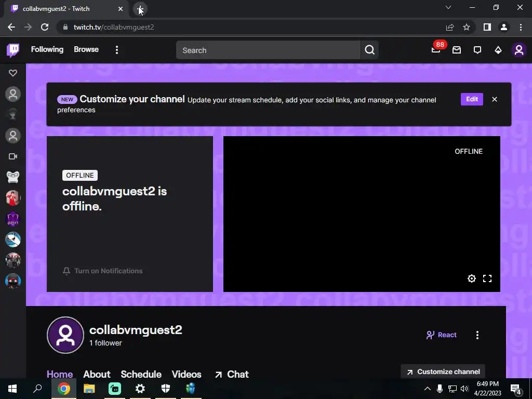Open taskbar search magnifier
The height and width of the screenshot is (399, 532).
pos(37,389)
